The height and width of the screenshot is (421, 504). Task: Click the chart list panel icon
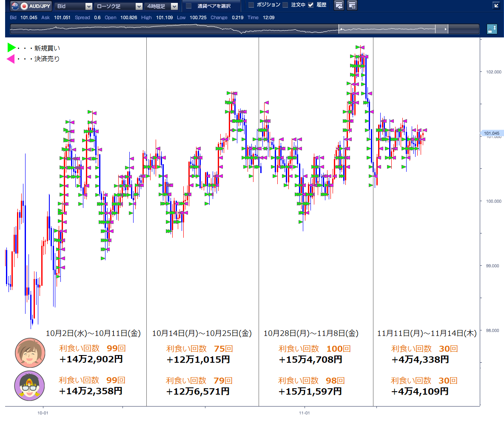click(352, 6)
